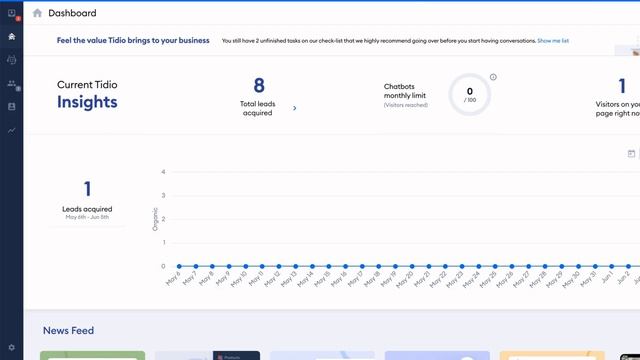Select the home dashboard sidebar icon
This screenshot has height=360, width=640.
12,37
